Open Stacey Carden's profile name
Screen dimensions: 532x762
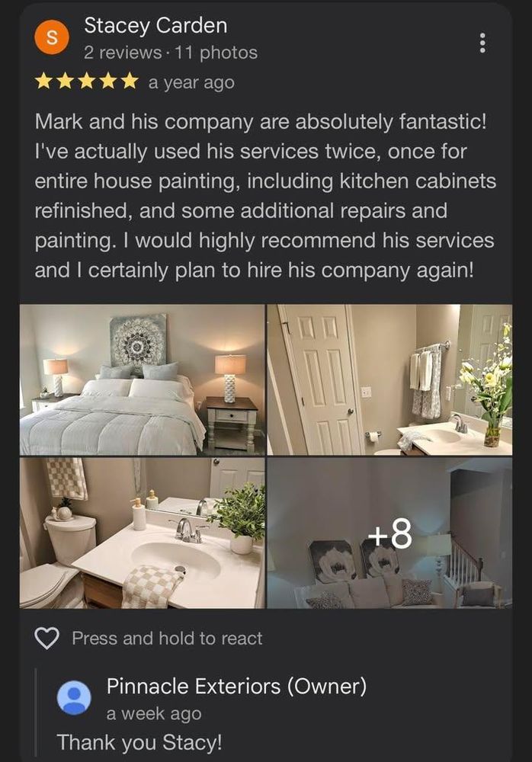[x=155, y=26]
